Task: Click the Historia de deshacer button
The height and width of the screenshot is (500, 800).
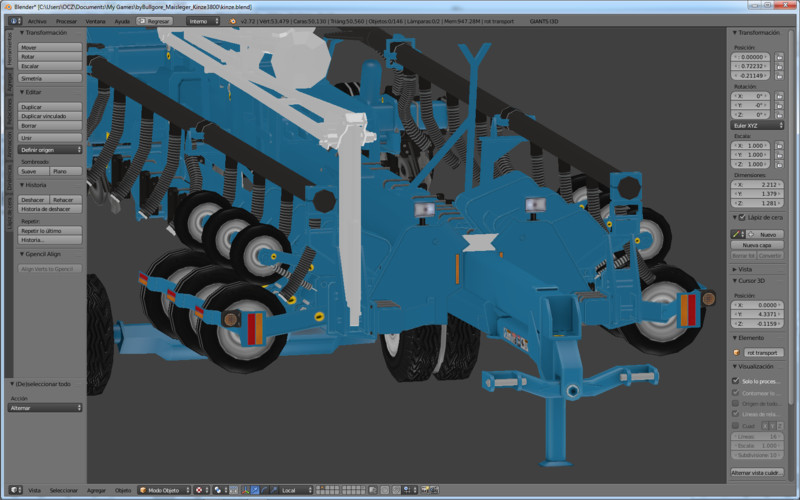Action: 49,209
